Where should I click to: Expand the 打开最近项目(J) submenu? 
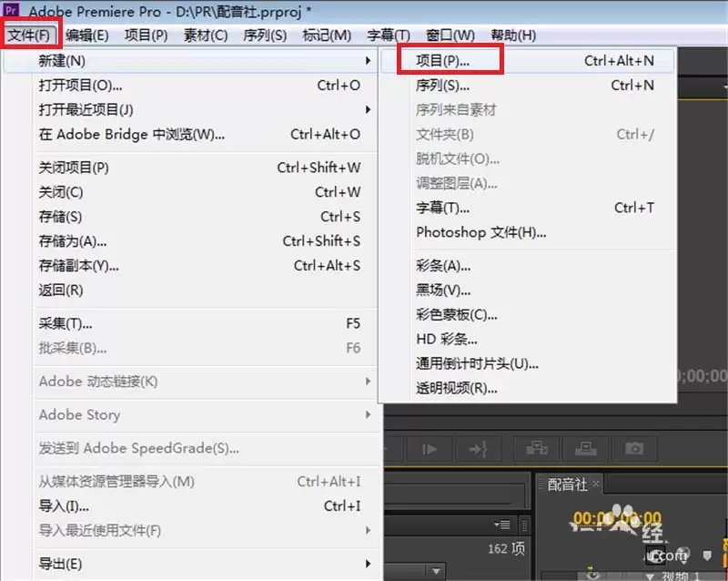369,109
